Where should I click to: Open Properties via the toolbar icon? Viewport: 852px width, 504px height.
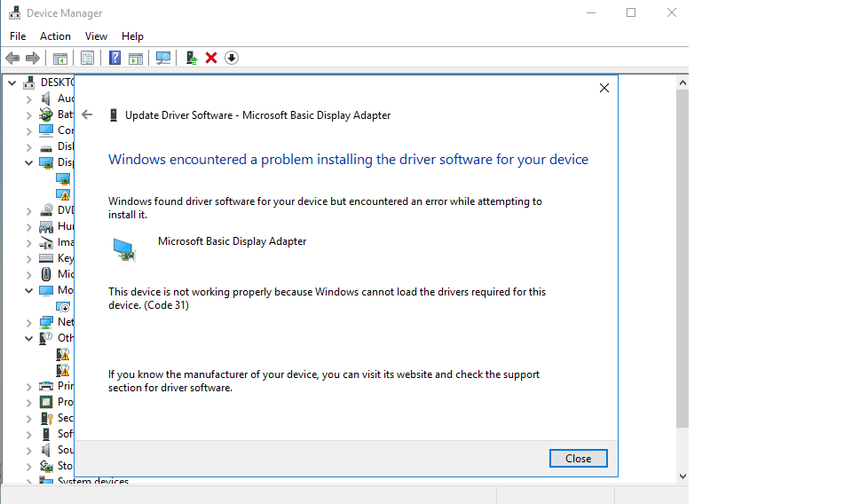tap(87, 58)
